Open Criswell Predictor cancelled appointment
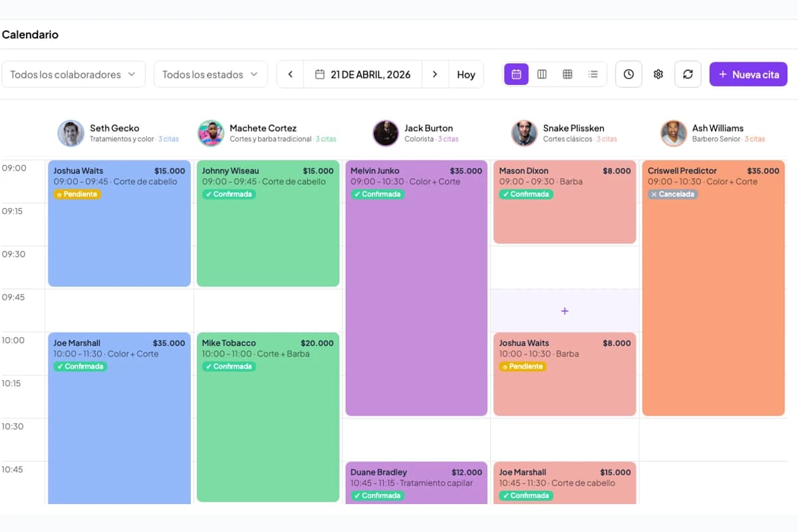 click(714, 288)
